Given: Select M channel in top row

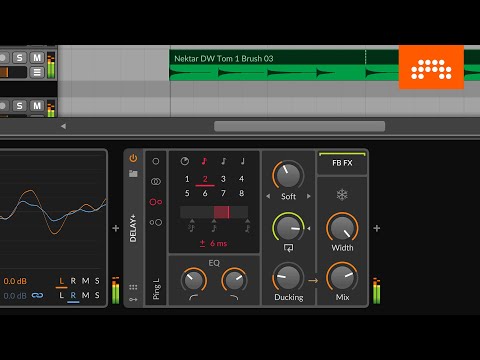Looking at the screenshot, I should pyautogui.click(x=85, y=281).
